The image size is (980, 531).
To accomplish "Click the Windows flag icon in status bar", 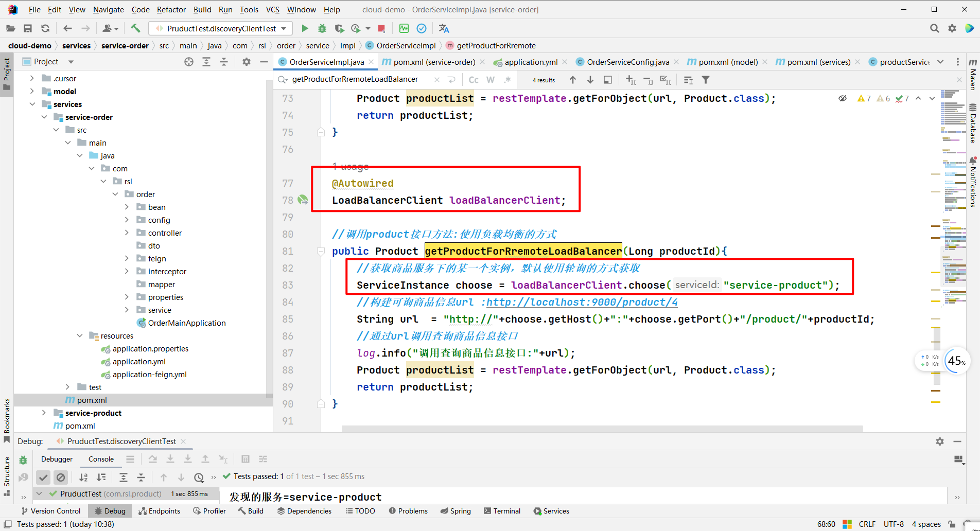I will pos(847,524).
